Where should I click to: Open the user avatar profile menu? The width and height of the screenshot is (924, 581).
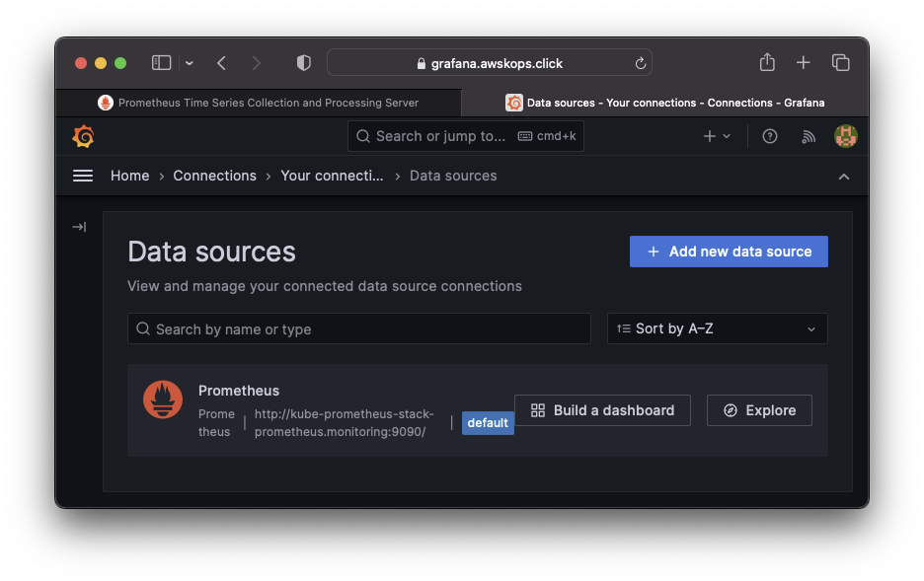click(x=846, y=136)
